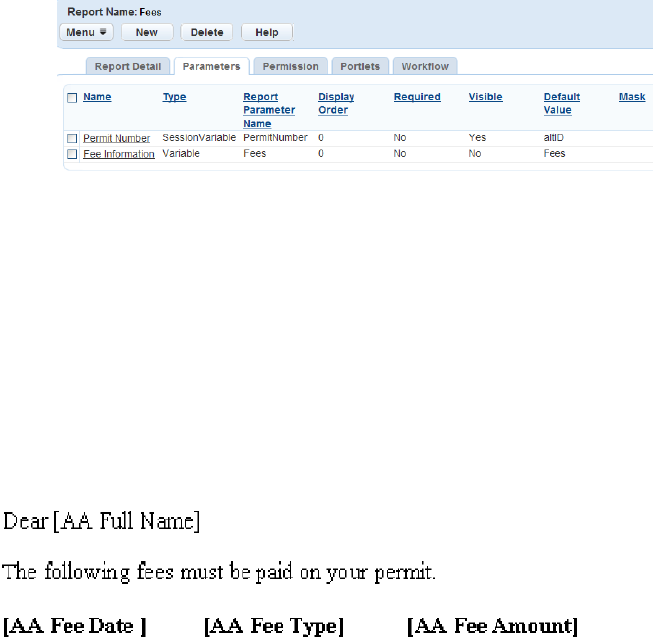Check the Permit Number row checkbox
This screenshot has width=653, height=643.
coord(72,138)
